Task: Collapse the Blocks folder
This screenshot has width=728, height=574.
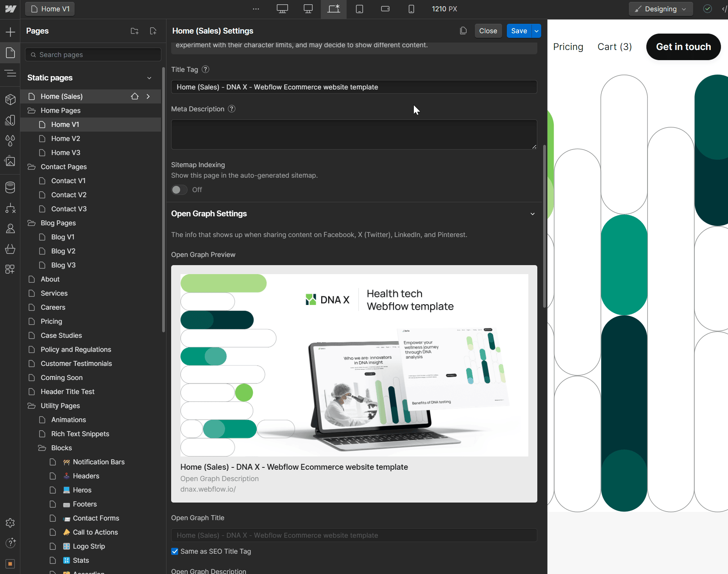Action: (42, 448)
